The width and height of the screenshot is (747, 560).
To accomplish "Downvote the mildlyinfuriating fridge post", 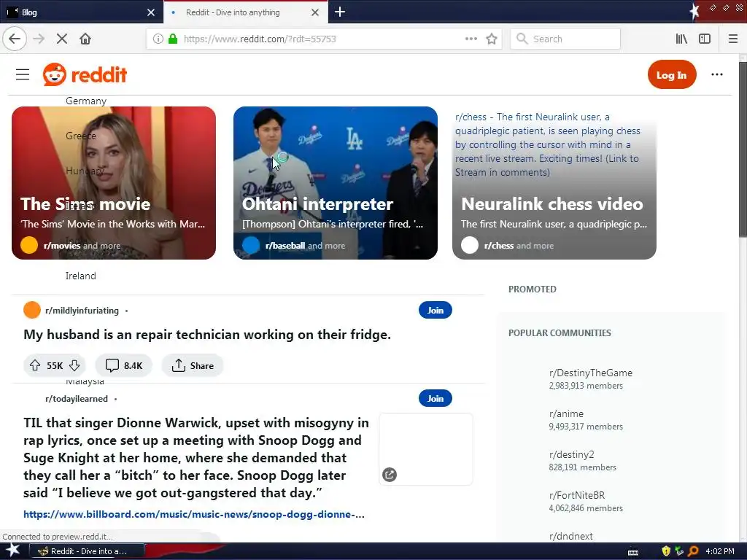I will coord(74,365).
